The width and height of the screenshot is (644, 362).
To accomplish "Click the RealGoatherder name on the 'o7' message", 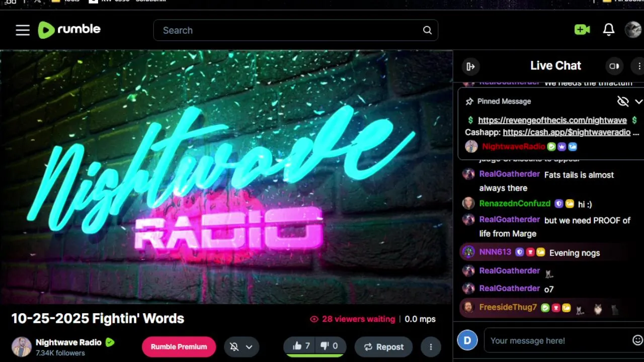I will point(509,288).
